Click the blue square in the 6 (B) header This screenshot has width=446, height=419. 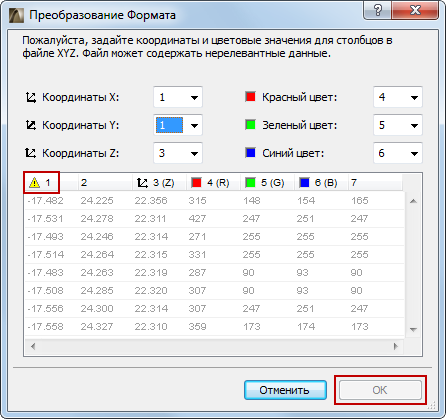tap(304, 182)
